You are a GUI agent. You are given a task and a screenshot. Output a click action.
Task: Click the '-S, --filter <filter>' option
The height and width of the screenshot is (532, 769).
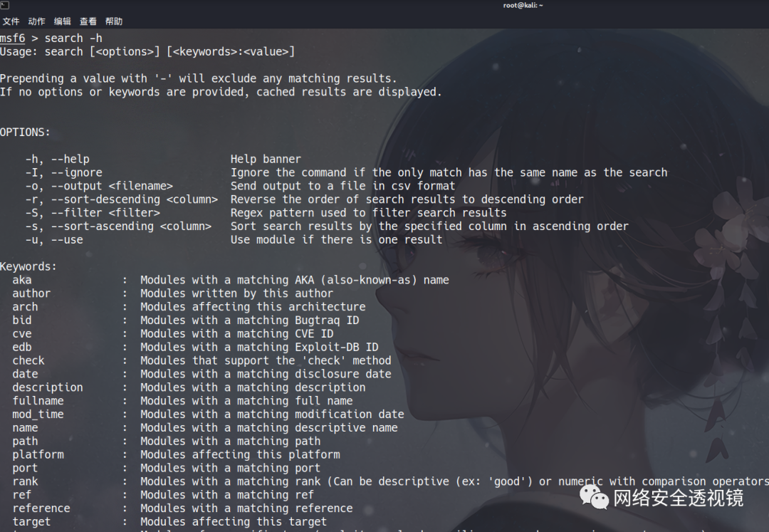93,213
